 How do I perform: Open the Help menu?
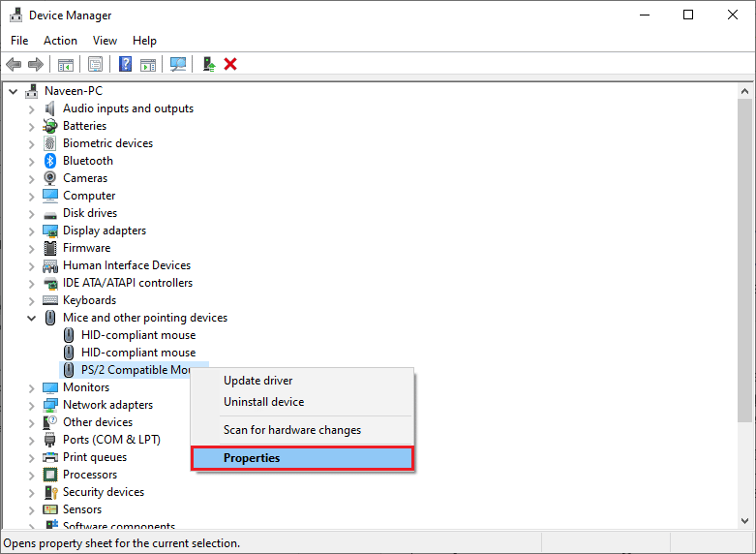pyautogui.click(x=144, y=41)
